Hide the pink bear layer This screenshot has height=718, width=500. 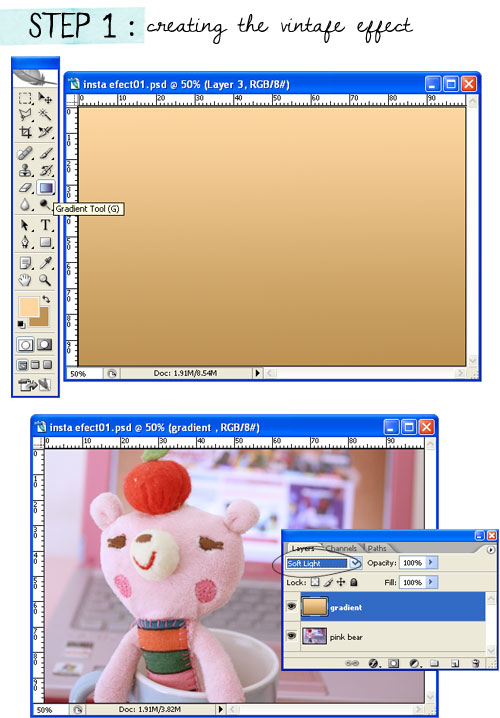[291, 636]
